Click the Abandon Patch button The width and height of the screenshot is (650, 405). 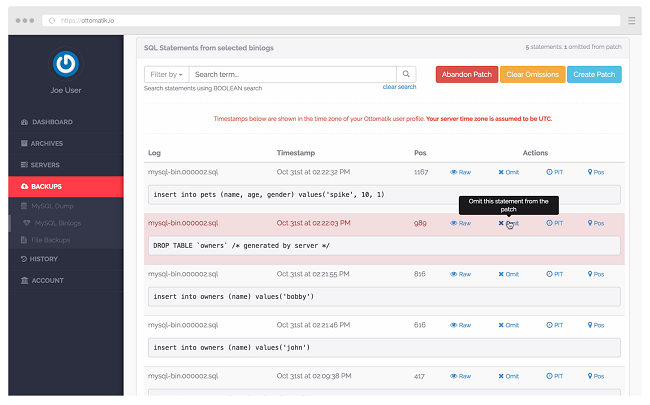pyautogui.click(x=467, y=75)
